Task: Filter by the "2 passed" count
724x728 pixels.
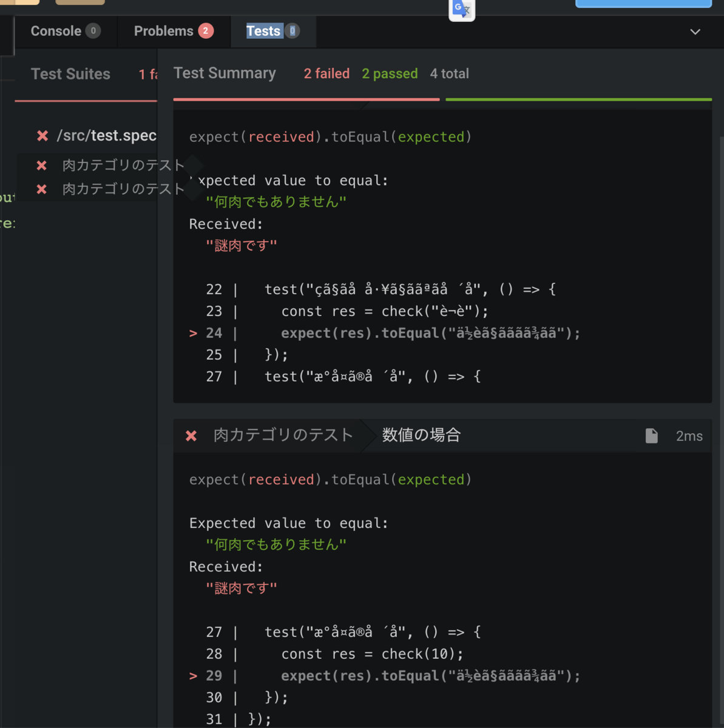Action: tap(390, 73)
